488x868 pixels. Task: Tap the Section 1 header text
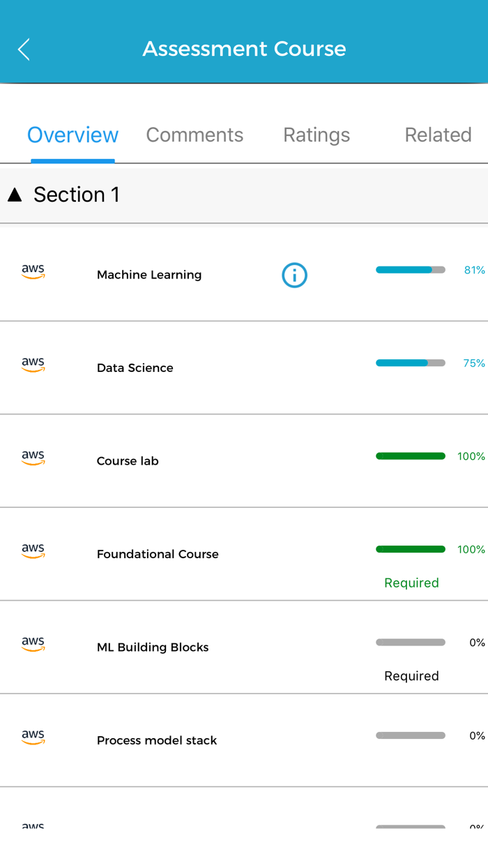tap(77, 195)
